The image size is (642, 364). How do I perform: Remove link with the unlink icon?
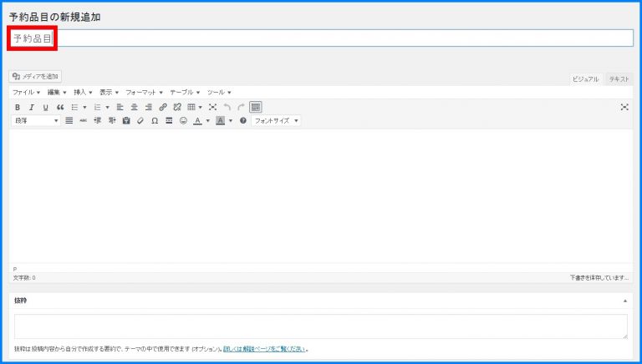[x=176, y=107]
